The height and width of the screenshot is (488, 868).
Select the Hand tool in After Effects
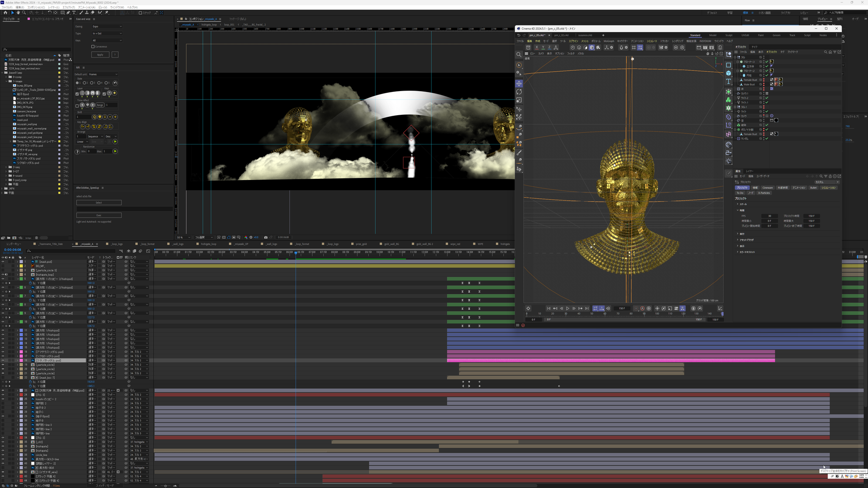(18, 13)
